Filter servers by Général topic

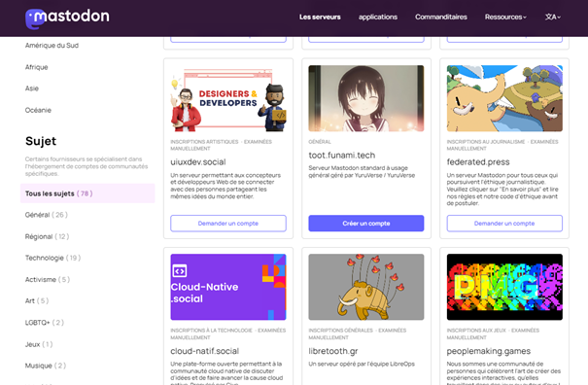46,215
